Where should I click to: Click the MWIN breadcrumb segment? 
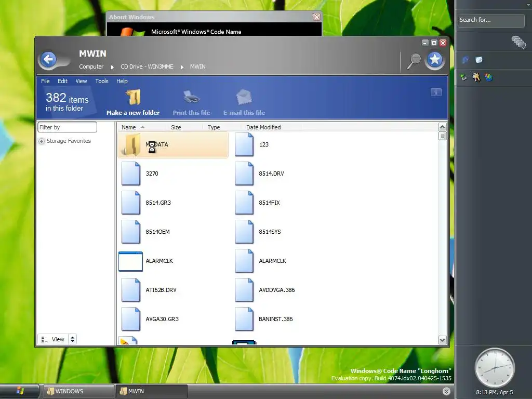pyautogui.click(x=198, y=67)
